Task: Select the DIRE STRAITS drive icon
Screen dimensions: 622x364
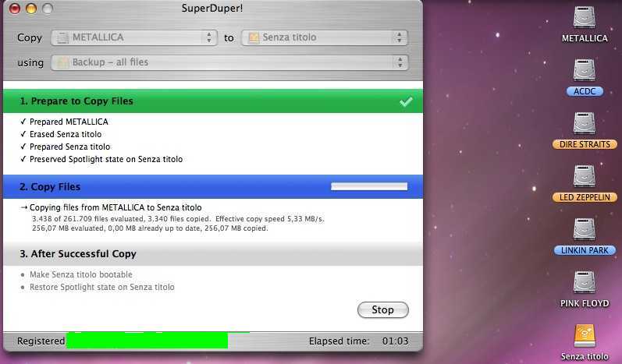Action: point(585,123)
